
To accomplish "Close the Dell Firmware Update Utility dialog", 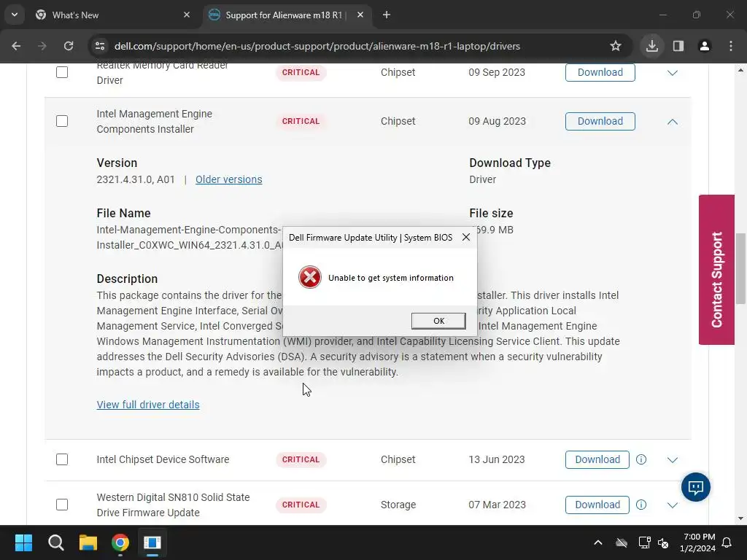I will click(466, 237).
